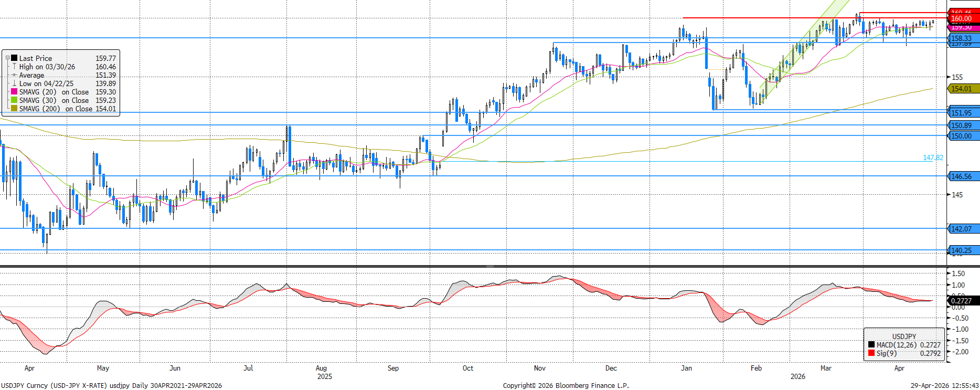Select the 151.95 horizontal line tag
This screenshot has width=980, height=390.
point(962,113)
